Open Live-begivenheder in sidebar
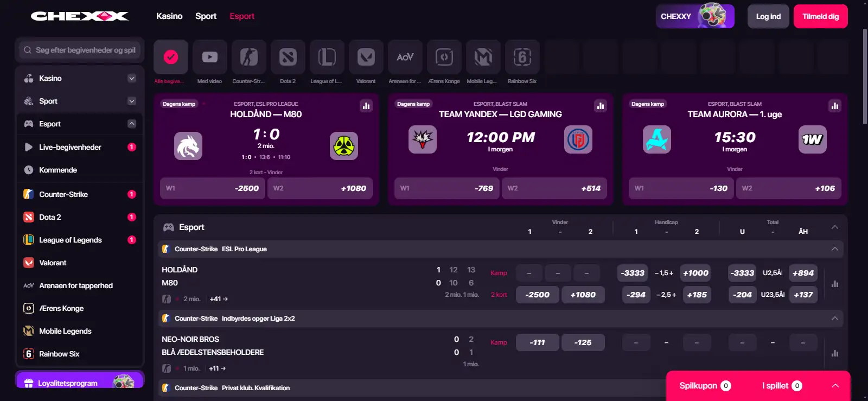The height and width of the screenshot is (401, 868). (x=80, y=147)
